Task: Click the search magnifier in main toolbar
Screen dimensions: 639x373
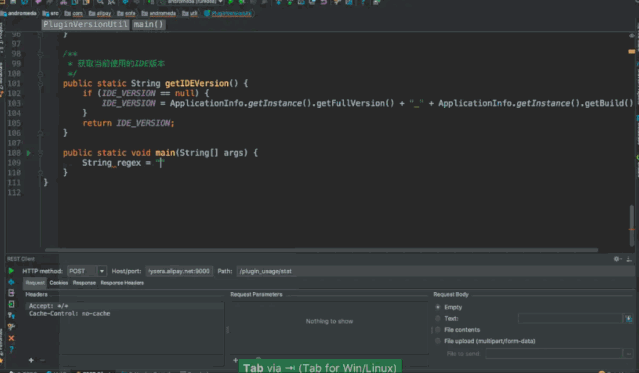Action: click(100, 2)
